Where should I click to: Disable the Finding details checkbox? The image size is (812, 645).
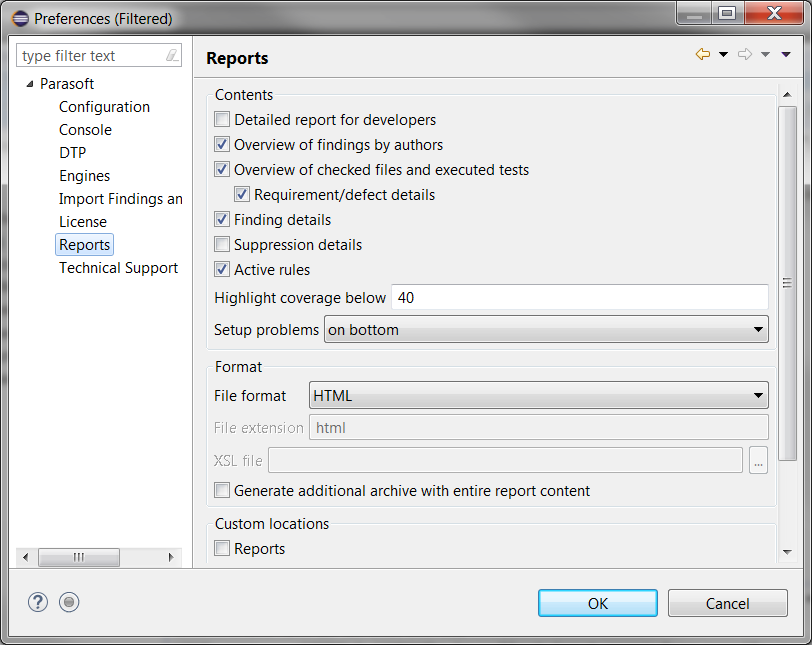coord(222,219)
